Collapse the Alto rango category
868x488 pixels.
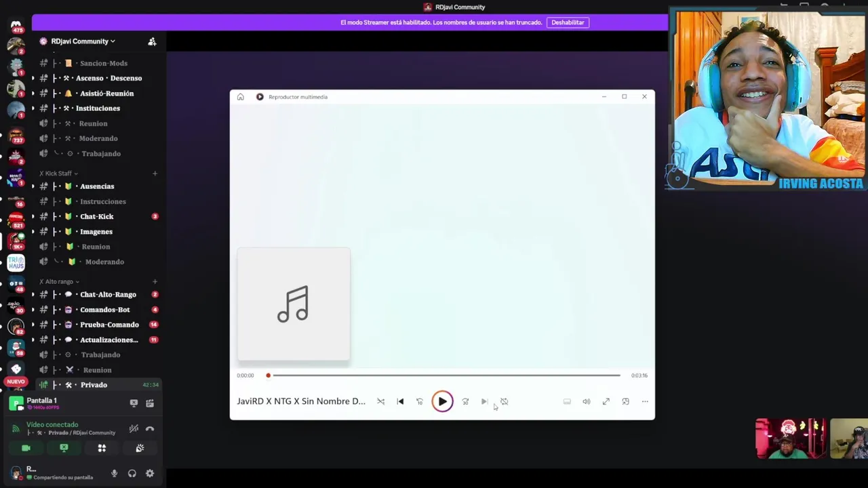60,281
